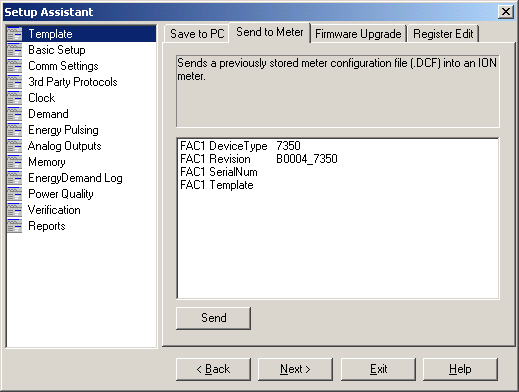Click the icon next to Basic Setup
Viewport: 519px width, 392px height.
(x=15, y=50)
